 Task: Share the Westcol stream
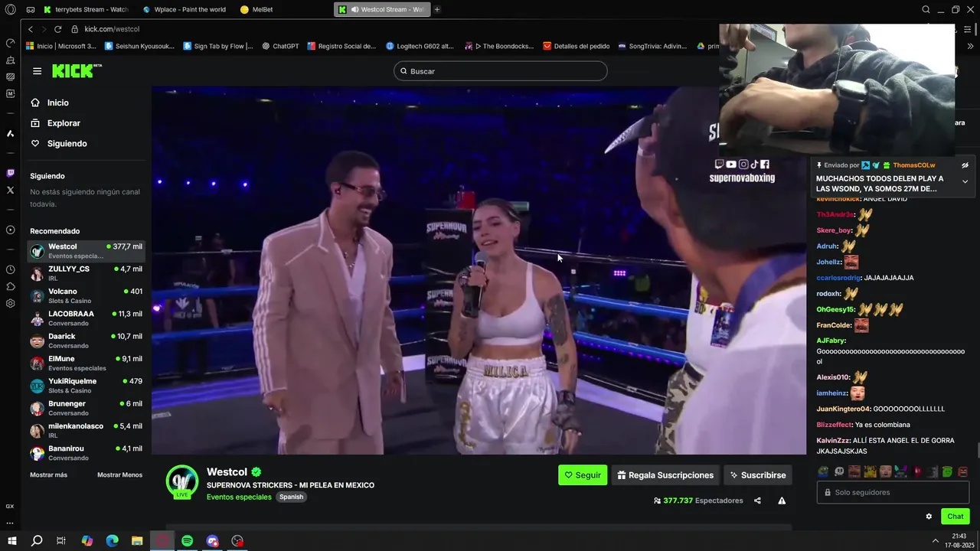tap(757, 500)
